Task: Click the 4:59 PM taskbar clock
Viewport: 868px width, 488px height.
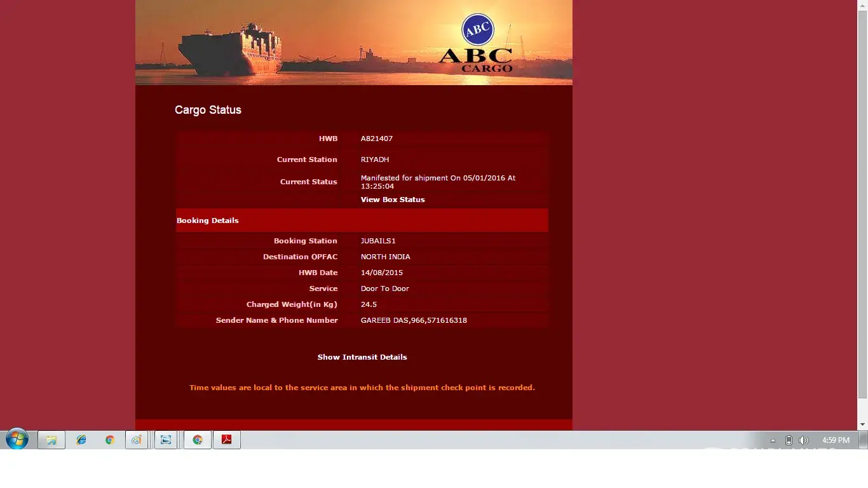Action: click(x=836, y=440)
